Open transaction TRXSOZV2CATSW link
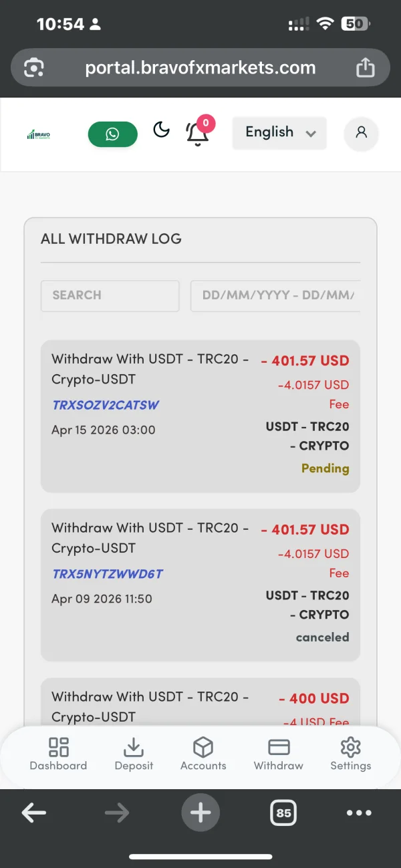The image size is (401, 868). pos(106,405)
